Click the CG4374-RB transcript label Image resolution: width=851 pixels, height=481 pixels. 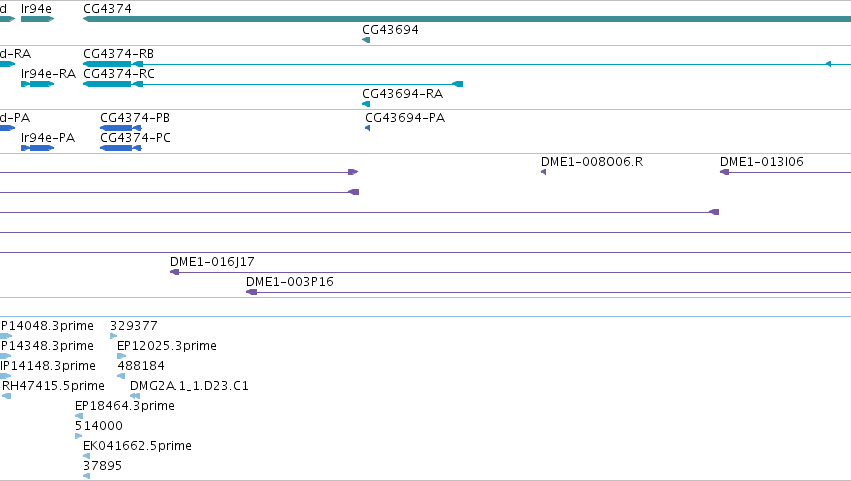(118, 54)
